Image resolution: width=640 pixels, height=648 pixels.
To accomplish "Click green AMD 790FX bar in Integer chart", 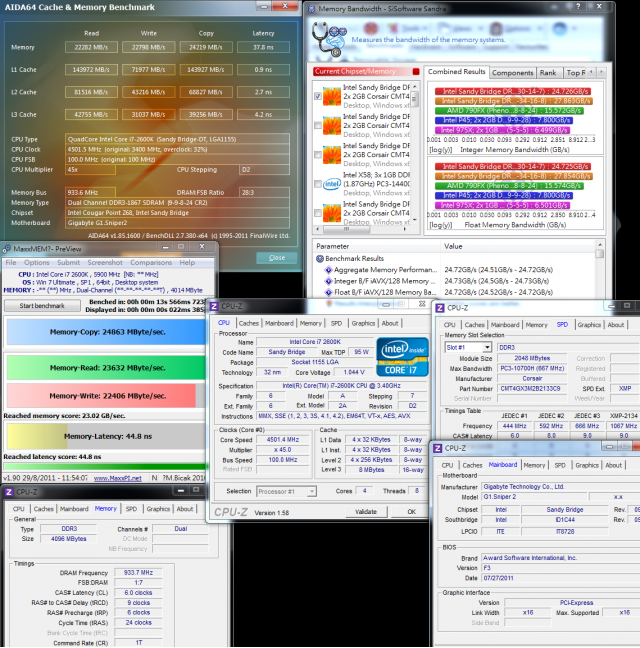I will point(509,111).
